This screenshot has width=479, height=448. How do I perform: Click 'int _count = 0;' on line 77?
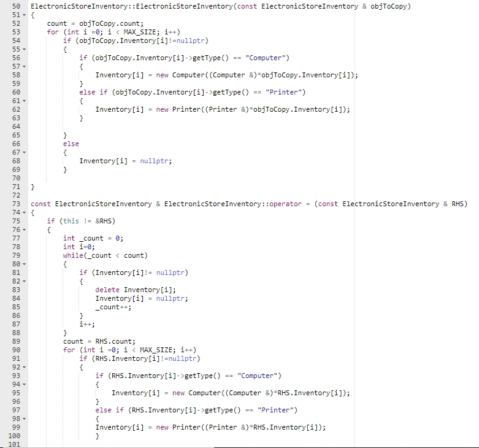click(x=93, y=238)
